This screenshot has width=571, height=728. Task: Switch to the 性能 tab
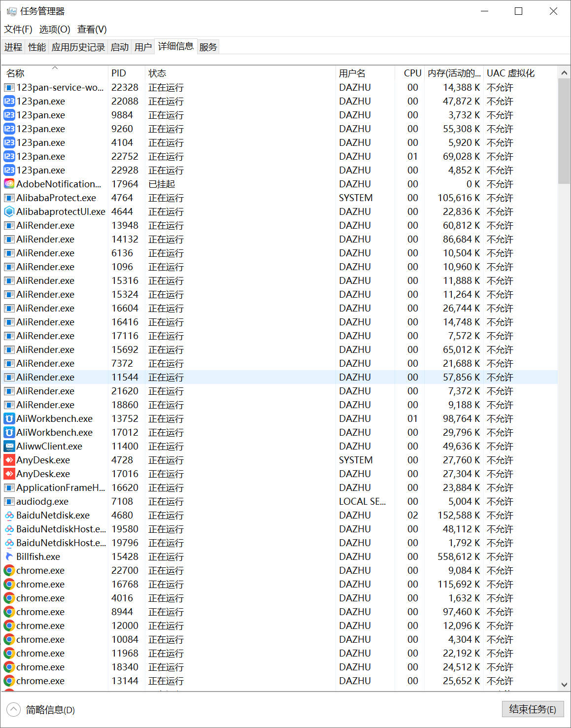(37, 47)
